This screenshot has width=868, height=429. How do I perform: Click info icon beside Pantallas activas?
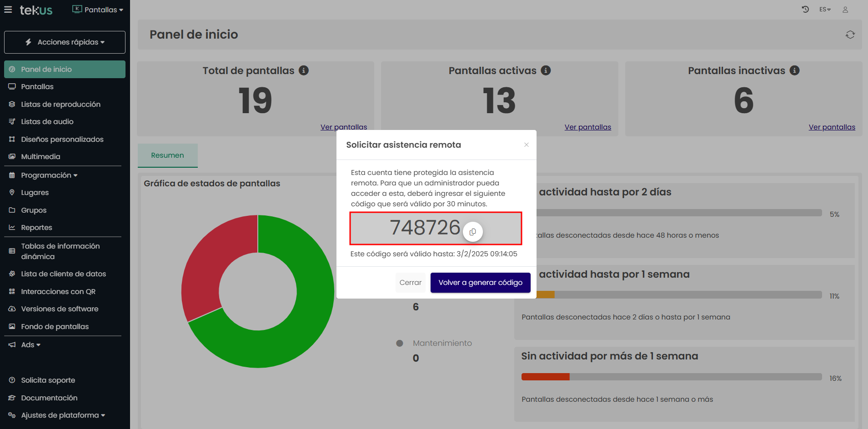[546, 70]
